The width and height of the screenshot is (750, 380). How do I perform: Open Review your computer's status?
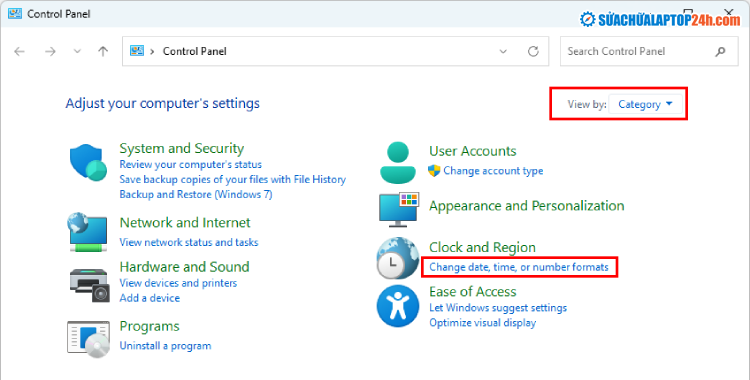[x=190, y=164]
